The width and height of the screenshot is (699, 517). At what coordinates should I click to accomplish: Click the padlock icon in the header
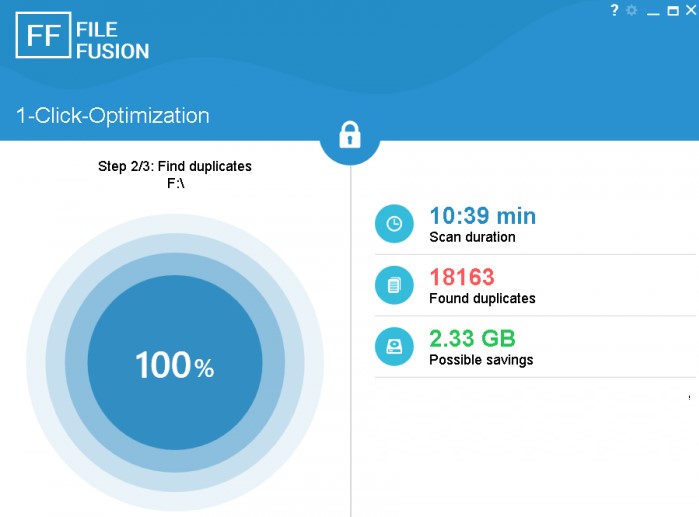[350, 135]
